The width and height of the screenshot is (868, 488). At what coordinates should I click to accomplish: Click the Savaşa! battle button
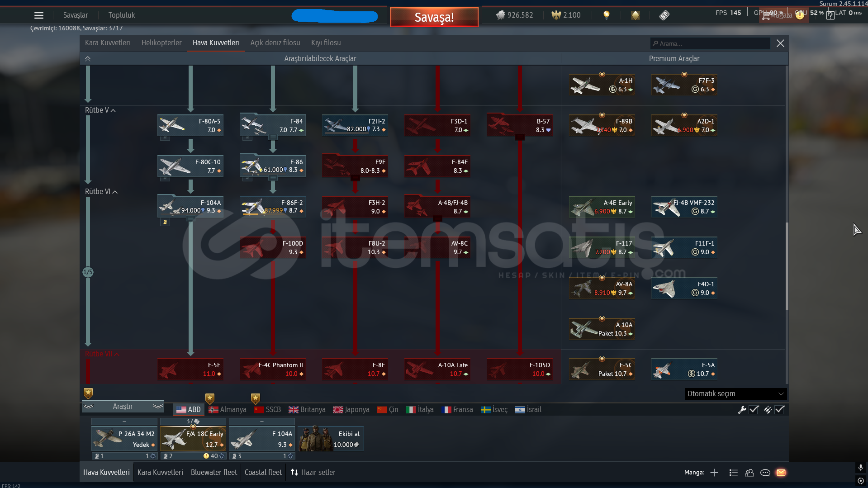point(434,17)
